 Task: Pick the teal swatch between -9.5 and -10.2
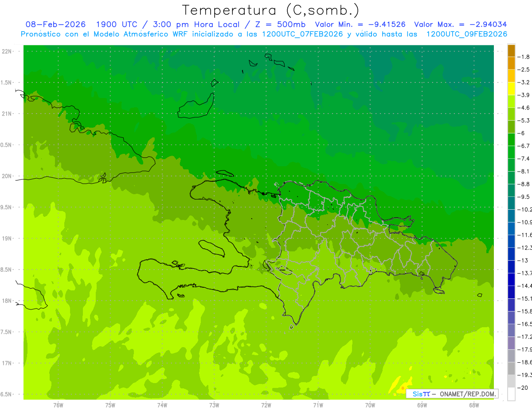click(511, 204)
